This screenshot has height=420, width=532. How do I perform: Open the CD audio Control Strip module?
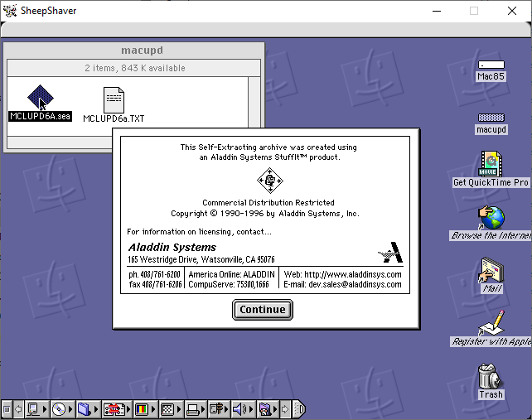pyautogui.click(x=63, y=409)
